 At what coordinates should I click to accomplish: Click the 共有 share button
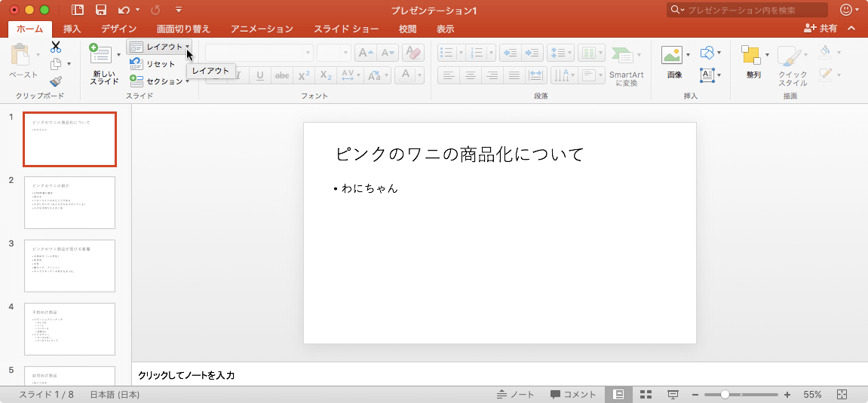[x=820, y=28]
